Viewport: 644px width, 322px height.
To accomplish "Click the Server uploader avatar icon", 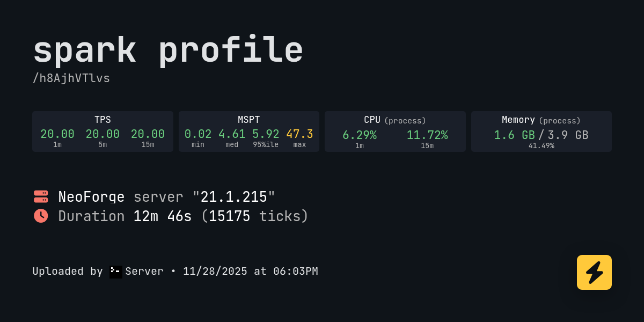I will 116,272.
